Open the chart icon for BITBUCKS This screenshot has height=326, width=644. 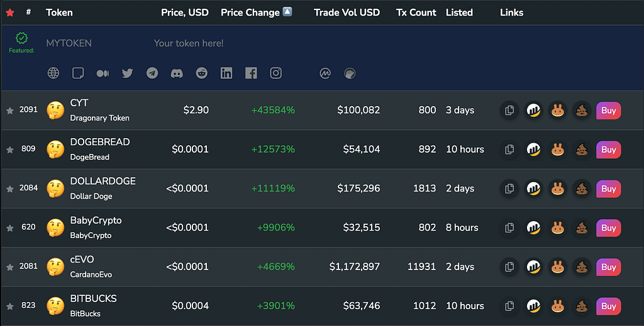pyautogui.click(x=533, y=306)
